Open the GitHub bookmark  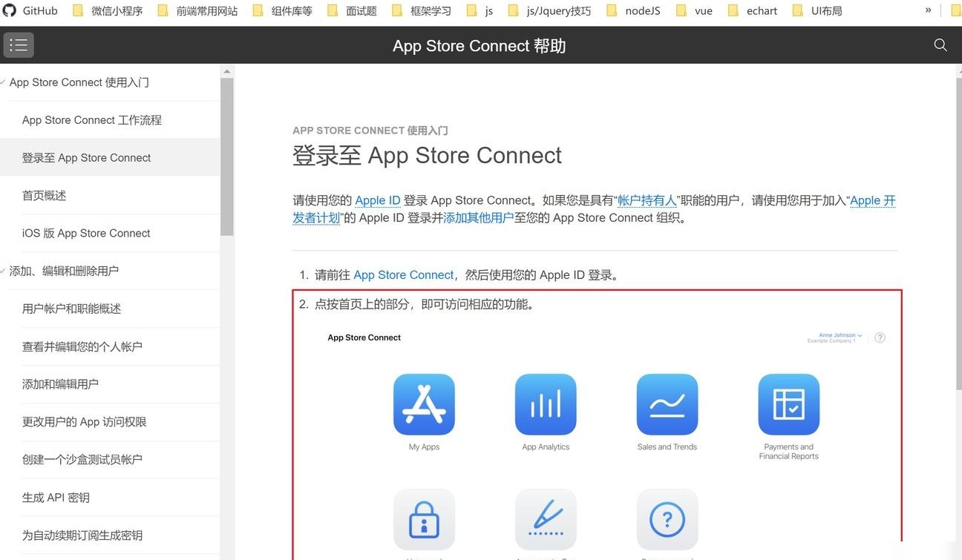tap(30, 11)
